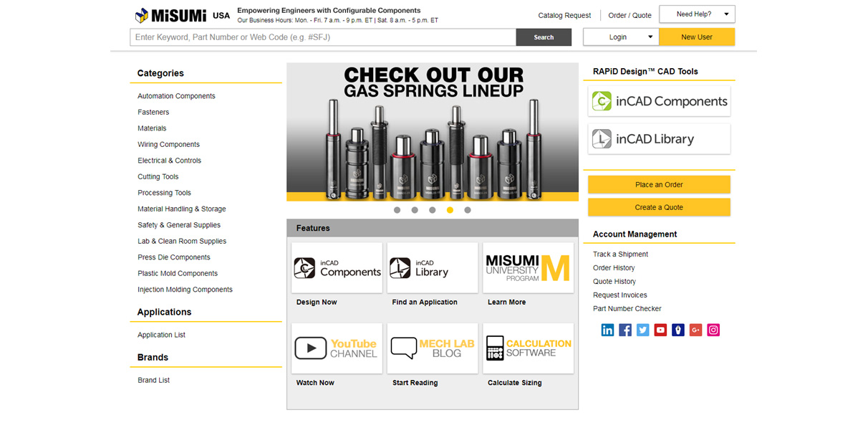Select Electrical & Controls category
Viewport: 868px width, 433px height.
pyautogui.click(x=169, y=161)
